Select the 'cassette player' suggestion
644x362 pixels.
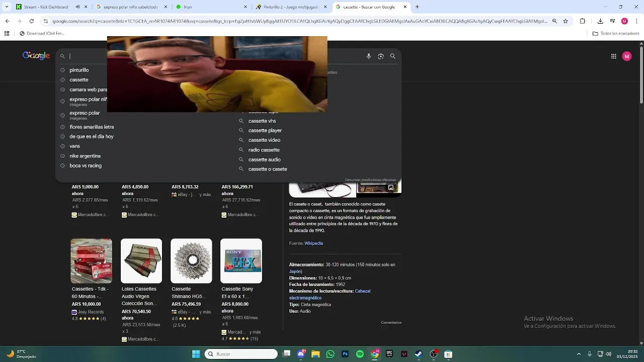click(x=265, y=131)
